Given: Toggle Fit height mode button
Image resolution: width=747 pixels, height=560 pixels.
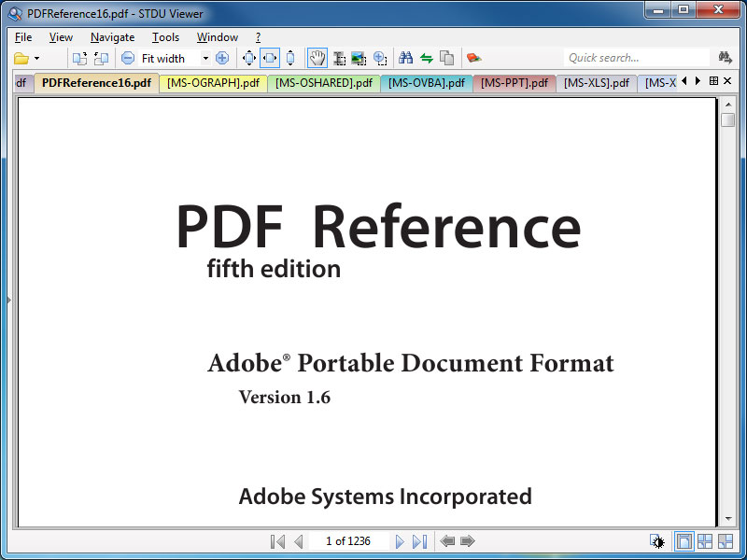Looking at the screenshot, I should (x=290, y=58).
